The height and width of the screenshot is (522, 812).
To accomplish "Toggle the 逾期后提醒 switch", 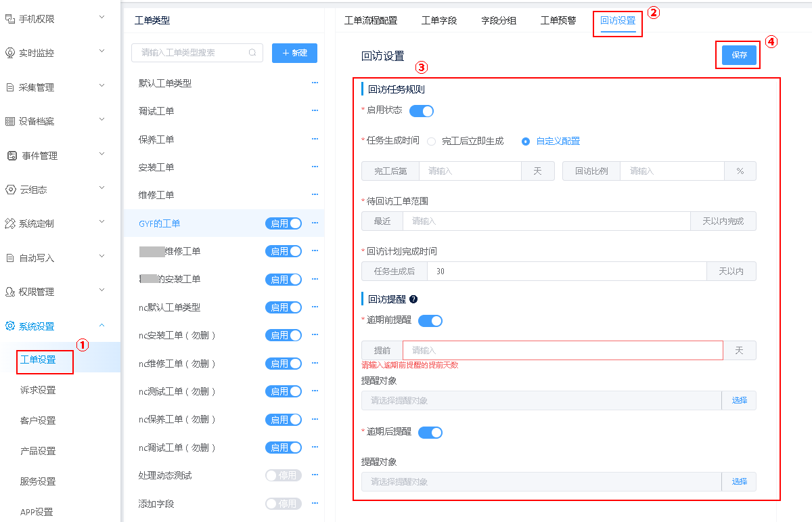I will pos(430,432).
